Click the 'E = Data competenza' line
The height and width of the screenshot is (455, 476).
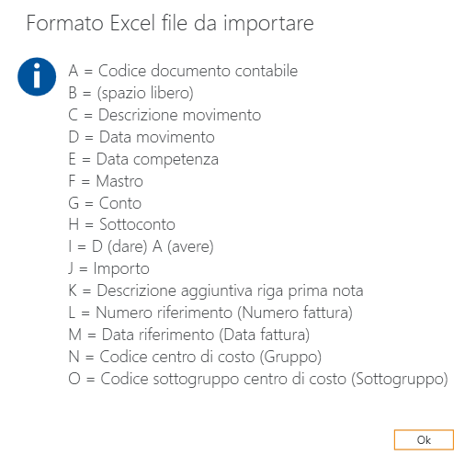coord(143,159)
